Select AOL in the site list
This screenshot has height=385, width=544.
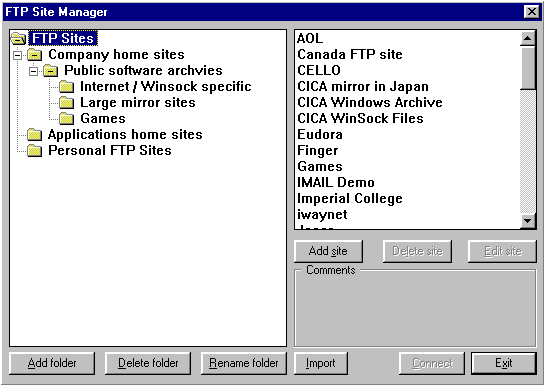click(x=407, y=38)
